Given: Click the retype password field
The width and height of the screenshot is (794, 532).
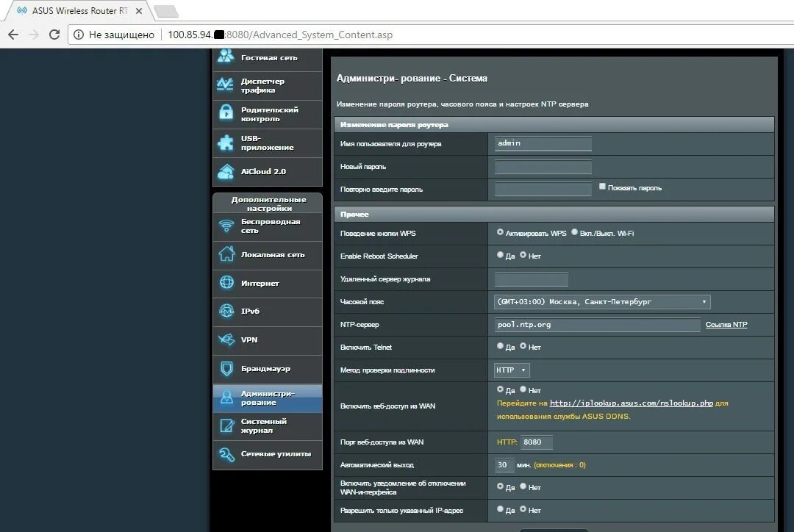Looking at the screenshot, I should pos(543,190).
